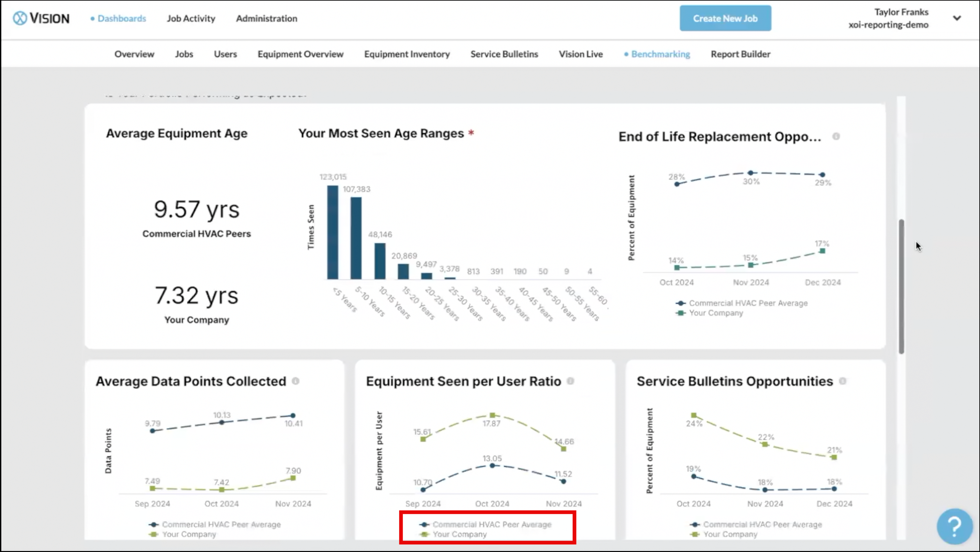980x552 pixels.
Task: Open the help question mark bubble
Action: tap(954, 526)
